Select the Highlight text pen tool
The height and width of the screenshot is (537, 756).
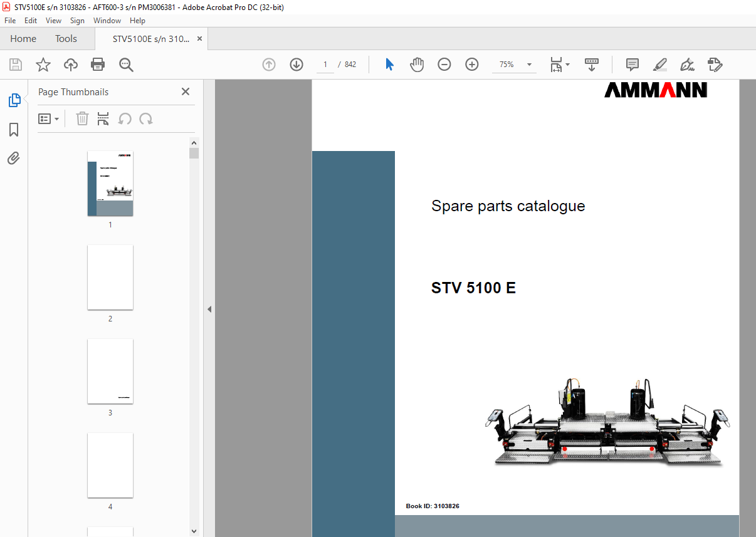660,65
